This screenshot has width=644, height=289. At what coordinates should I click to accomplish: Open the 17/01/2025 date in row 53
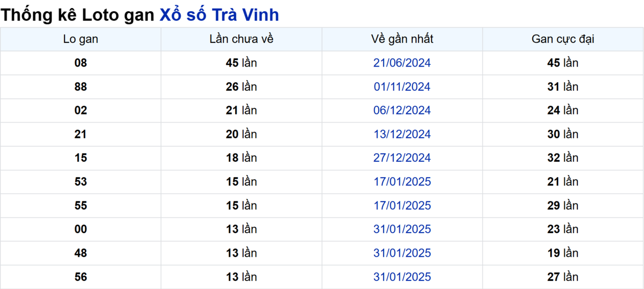point(402,182)
